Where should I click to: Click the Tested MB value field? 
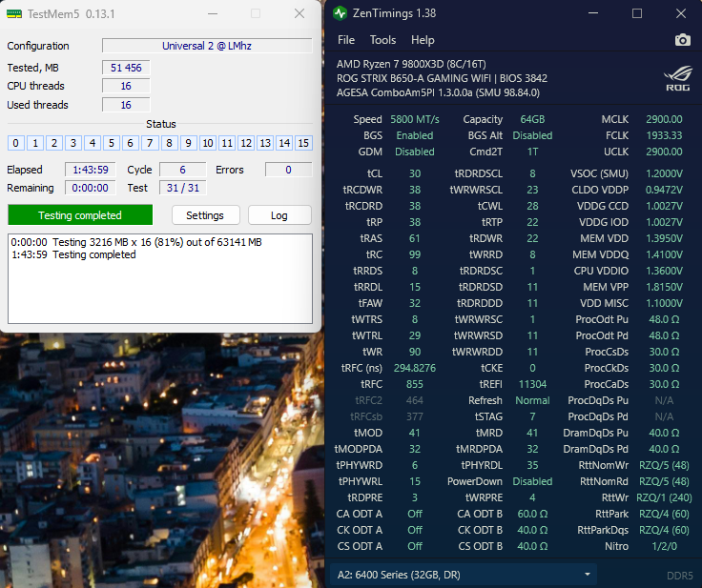126,68
